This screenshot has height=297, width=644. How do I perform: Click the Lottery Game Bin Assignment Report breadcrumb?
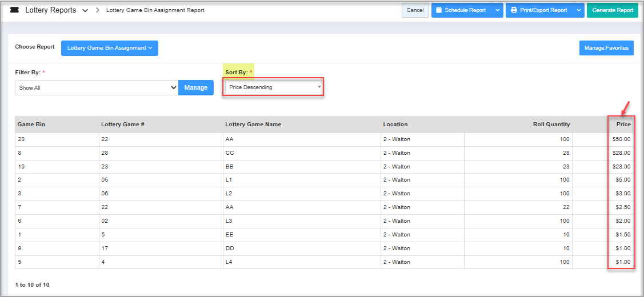point(155,10)
